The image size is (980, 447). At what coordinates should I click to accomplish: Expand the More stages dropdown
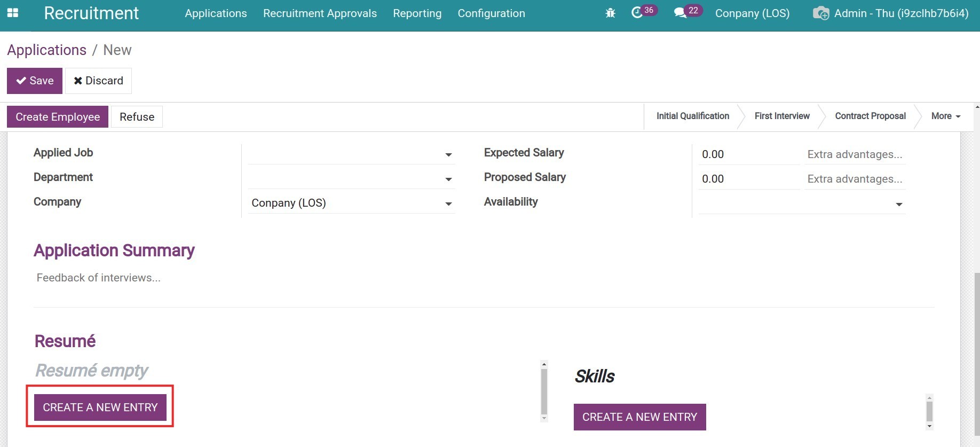point(945,116)
